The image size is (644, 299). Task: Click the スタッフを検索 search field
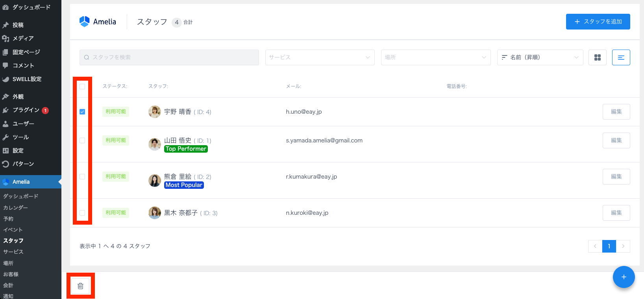pos(169,57)
